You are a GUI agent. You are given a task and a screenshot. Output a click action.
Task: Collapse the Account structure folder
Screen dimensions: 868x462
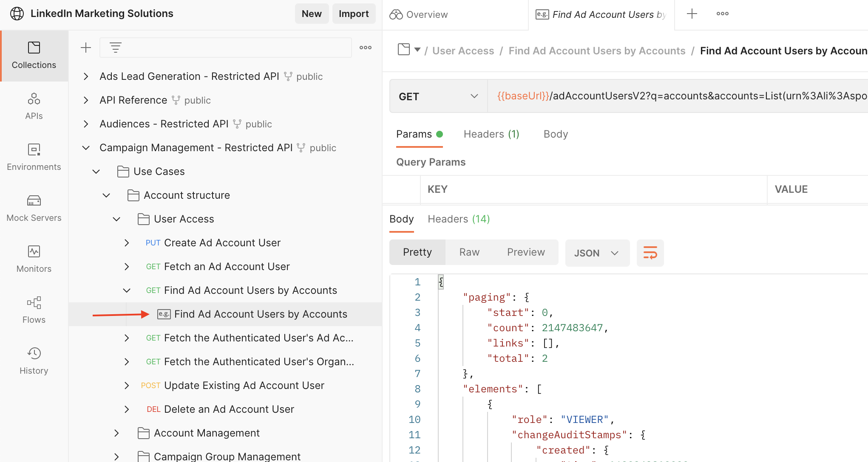coord(106,195)
